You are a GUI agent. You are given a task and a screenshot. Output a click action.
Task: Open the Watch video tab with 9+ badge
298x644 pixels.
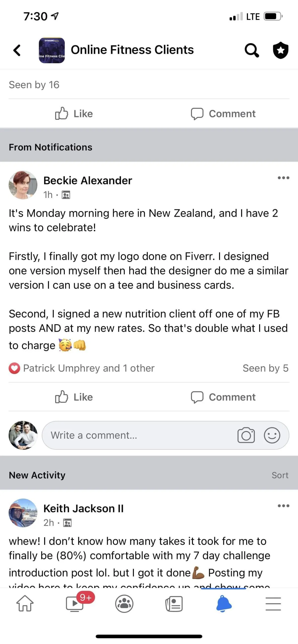(x=75, y=603)
